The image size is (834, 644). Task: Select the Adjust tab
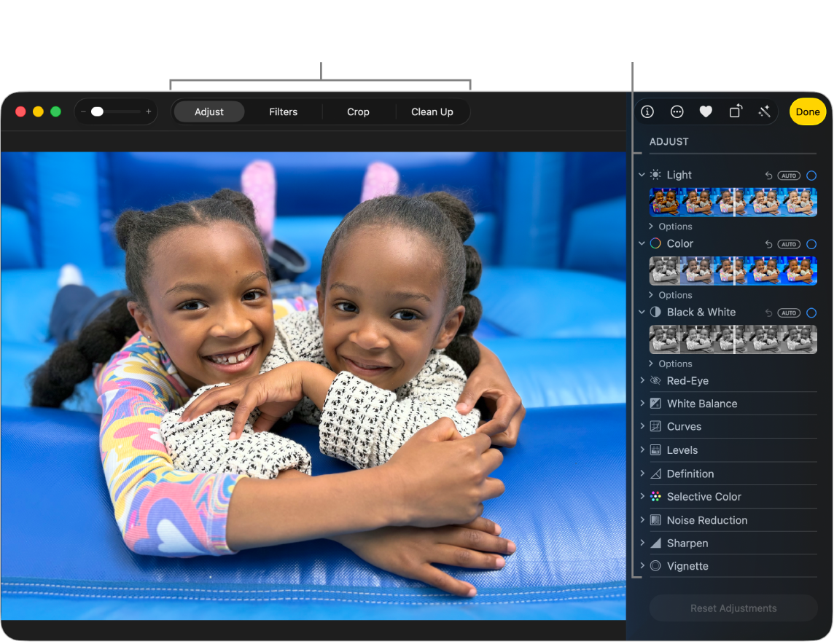coord(209,111)
